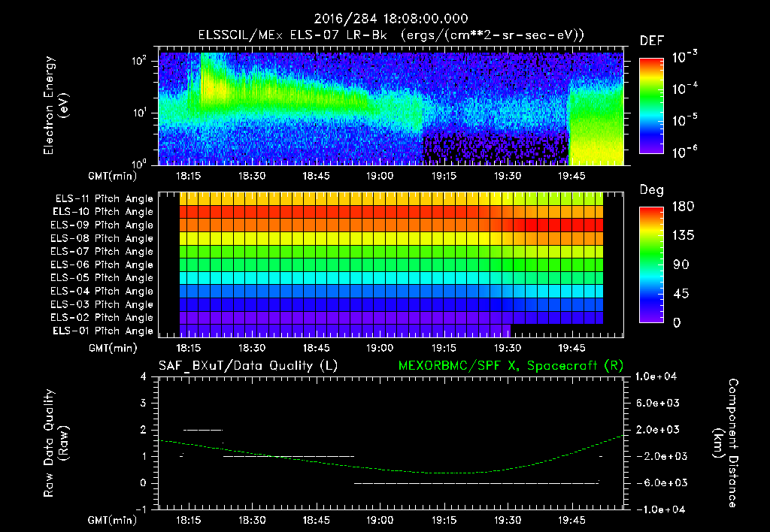This screenshot has height=532, width=770.
Task: Click the Component Distance (km) axis label
Action: pyautogui.click(x=726, y=443)
